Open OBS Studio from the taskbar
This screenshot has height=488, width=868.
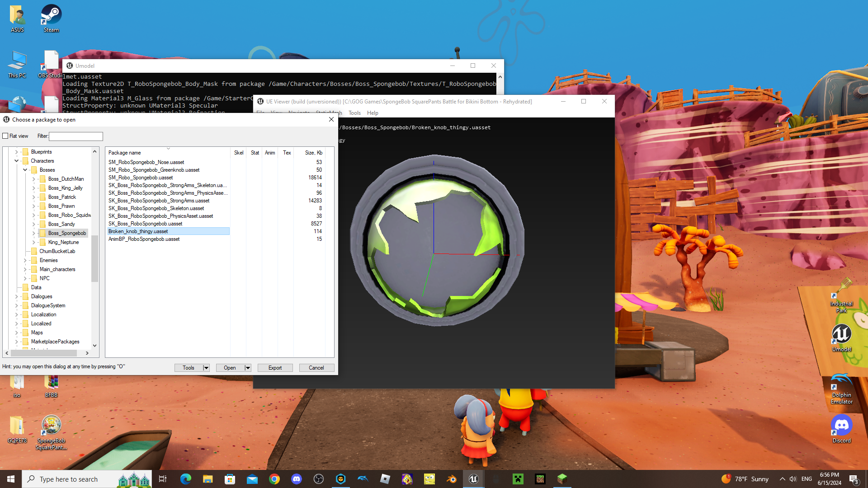[318, 479]
